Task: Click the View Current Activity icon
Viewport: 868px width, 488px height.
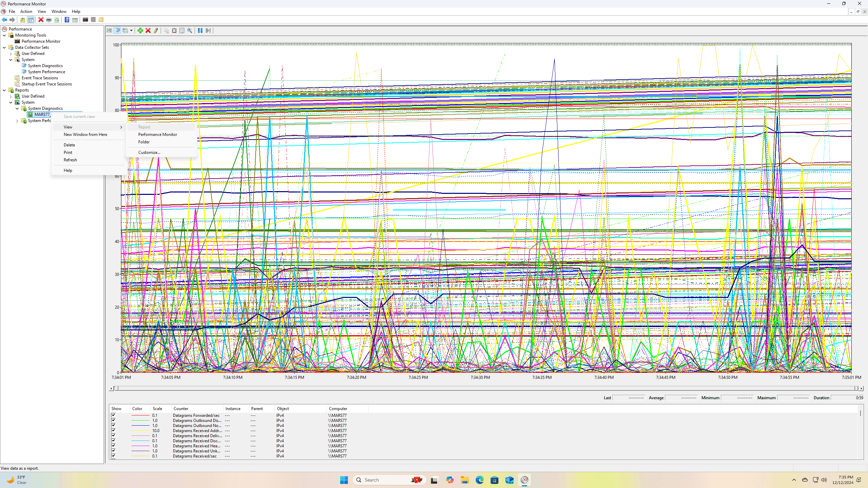Action: tap(109, 30)
